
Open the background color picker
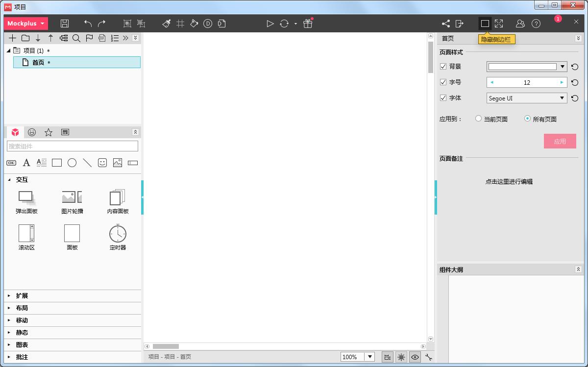(x=561, y=66)
